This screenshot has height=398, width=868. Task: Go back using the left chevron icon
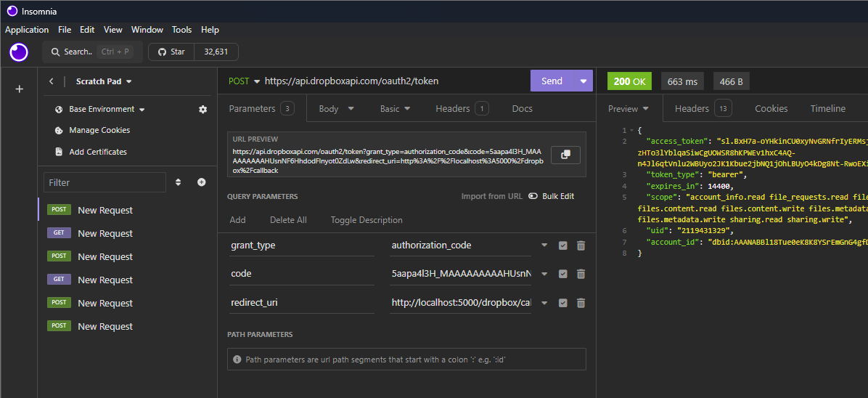(x=51, y=81)
